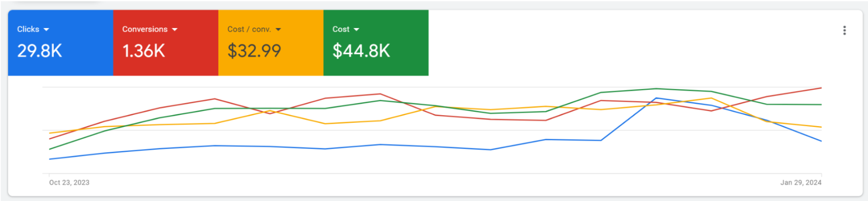
Task: Select the red 1.36K Conversions scorecard
Action: (165, 43)
